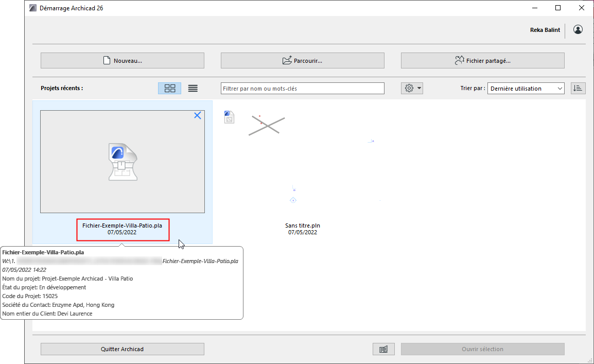Select the Sans titre.pln project thumbnail
594x364 pixels.
pyautogui.click(x=303, y=161)
